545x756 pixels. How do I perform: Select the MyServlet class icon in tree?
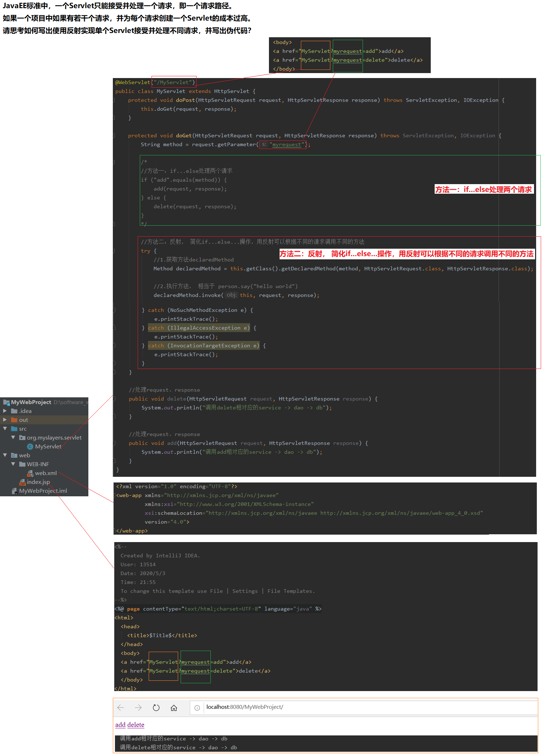click(30, 447)
